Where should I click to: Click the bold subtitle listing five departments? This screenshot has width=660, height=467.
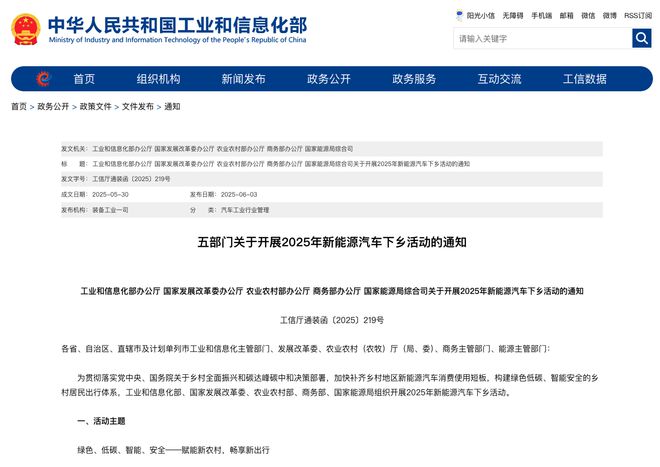click(x=332, y=291)
